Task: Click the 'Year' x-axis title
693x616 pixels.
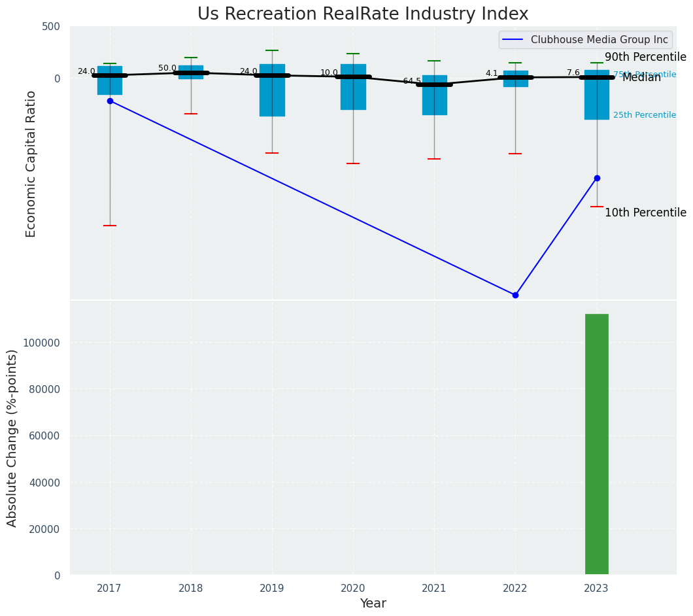Action: [373, 604]
